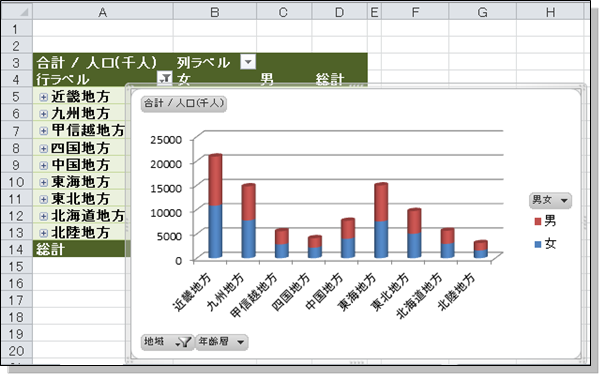Select column E header

(x=374, y=12)
